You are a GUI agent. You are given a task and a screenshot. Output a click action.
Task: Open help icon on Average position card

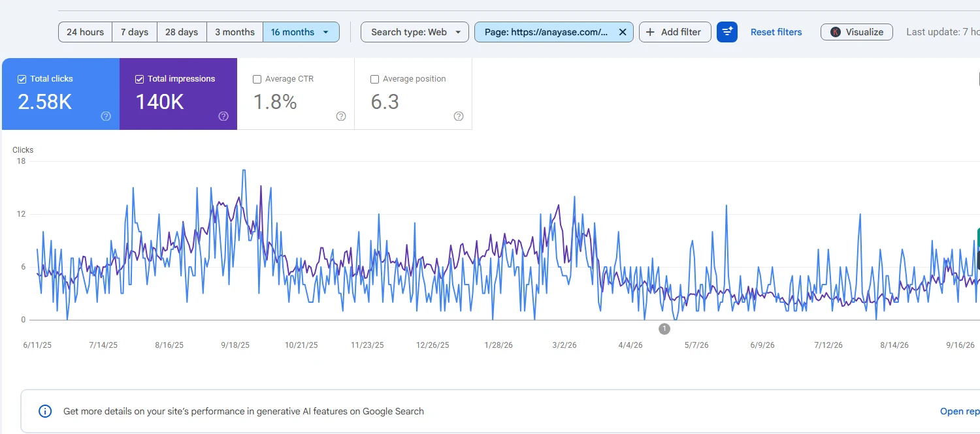click(x=459, y=116)
